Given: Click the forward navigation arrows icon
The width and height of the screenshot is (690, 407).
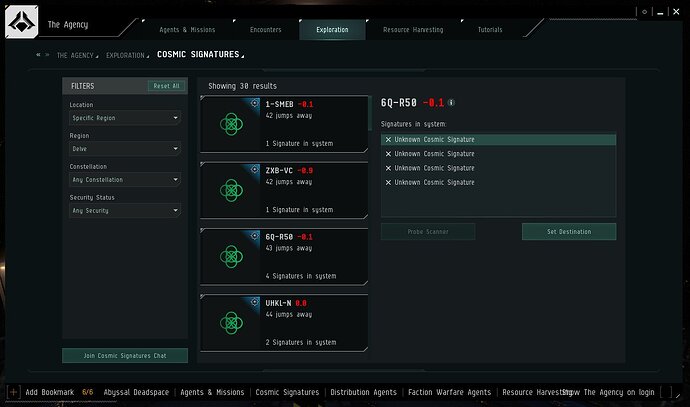Looking at the screenshot, I should [48, 55].
